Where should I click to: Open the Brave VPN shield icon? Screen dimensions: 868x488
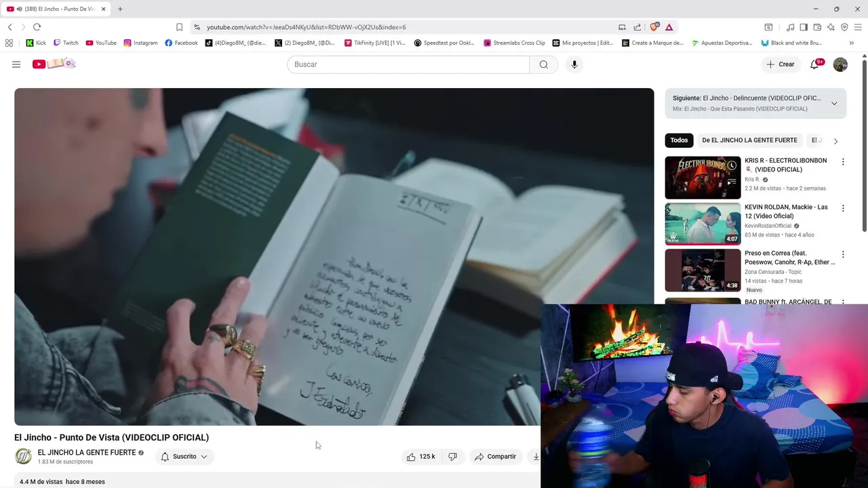click(844, 27)
